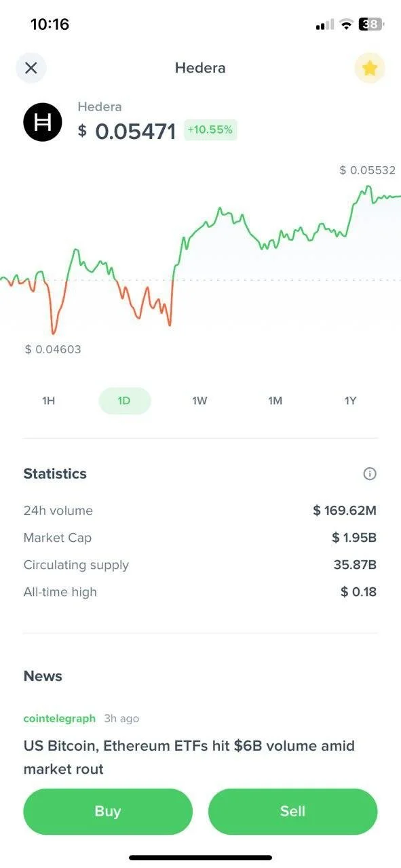Tap the cellular signal bars icon

coord(325,24)
